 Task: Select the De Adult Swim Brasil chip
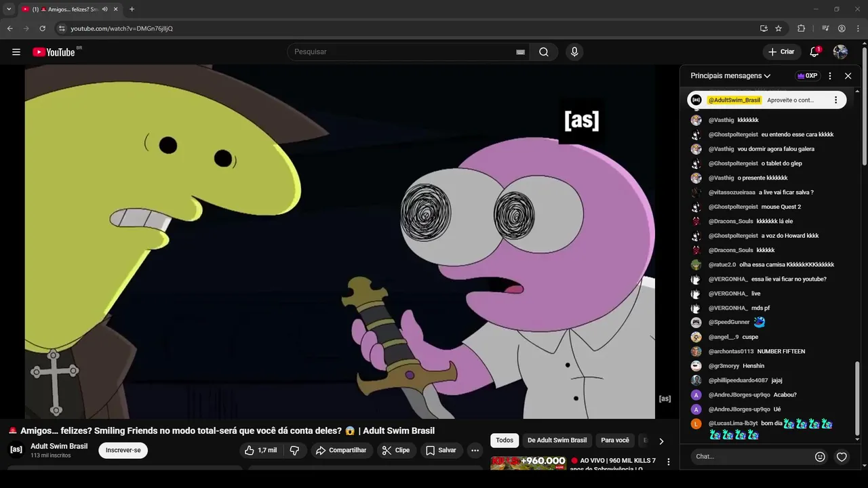557,441
